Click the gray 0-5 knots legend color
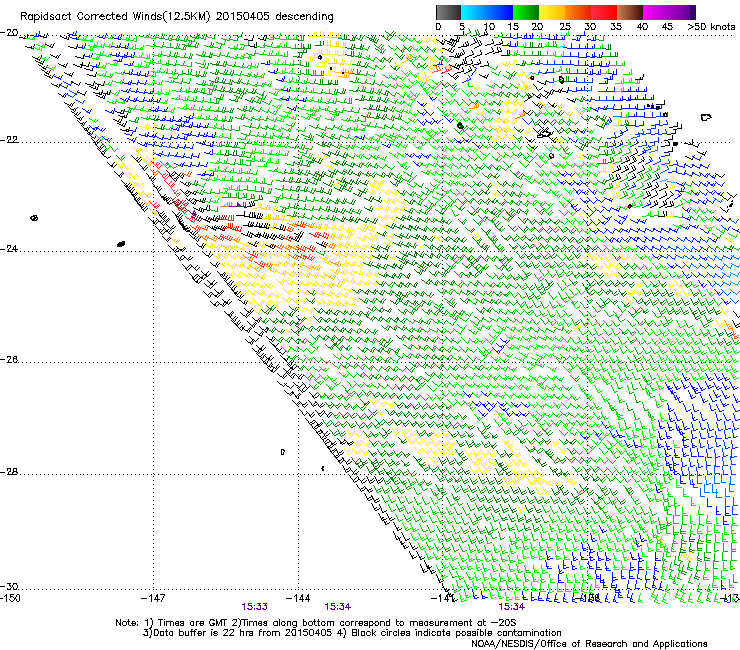 point(448,12)
